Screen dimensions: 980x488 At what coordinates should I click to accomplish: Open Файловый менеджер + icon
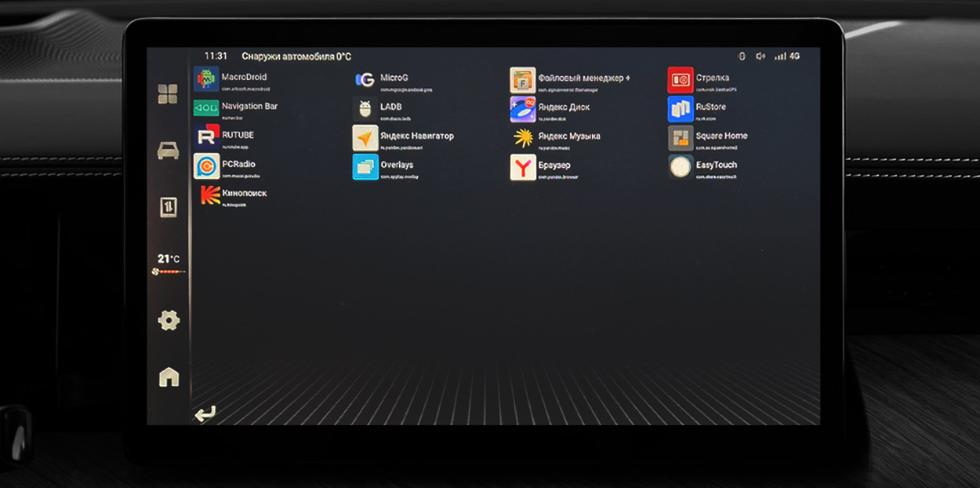point(523,80)
